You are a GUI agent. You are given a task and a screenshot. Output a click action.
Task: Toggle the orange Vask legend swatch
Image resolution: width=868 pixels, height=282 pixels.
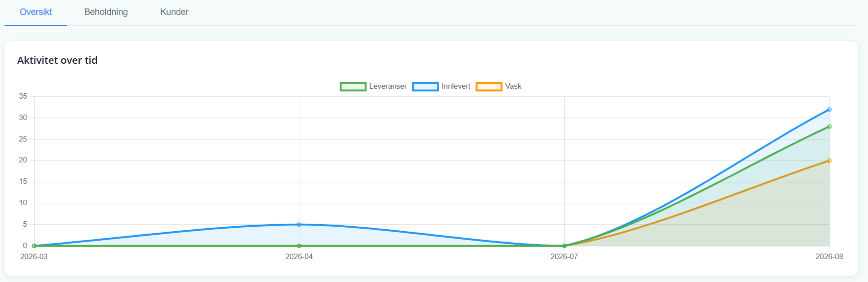489,87
